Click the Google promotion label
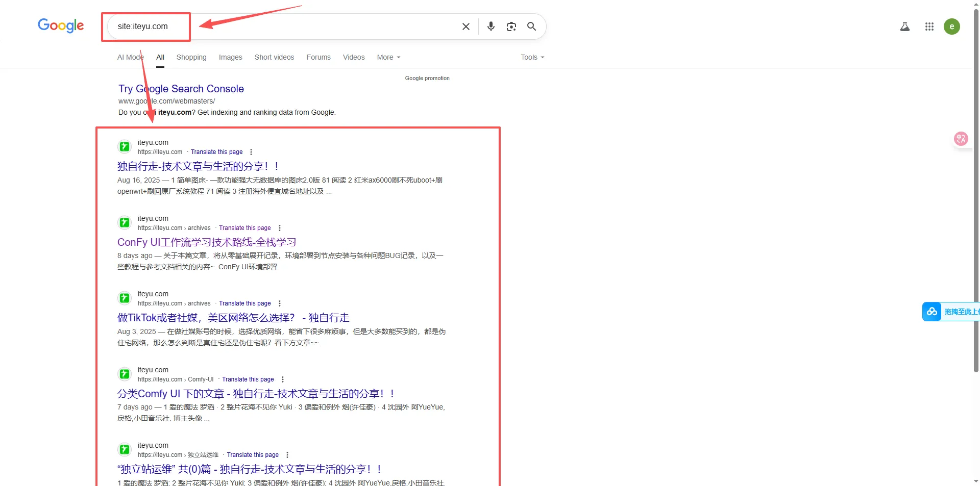Image resolution: width=980 pixels, height=486 pixels. tap(427, 78)
